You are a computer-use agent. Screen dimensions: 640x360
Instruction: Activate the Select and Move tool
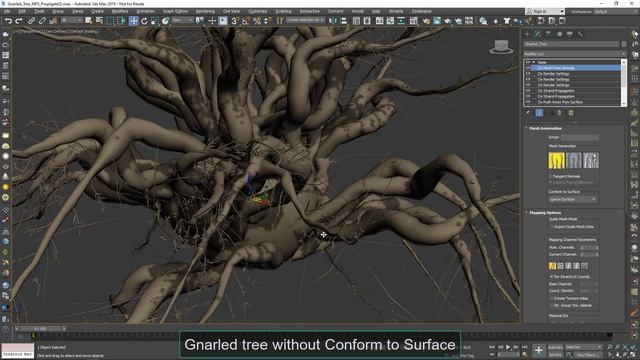pyautogui.click(x=133, y=21)
